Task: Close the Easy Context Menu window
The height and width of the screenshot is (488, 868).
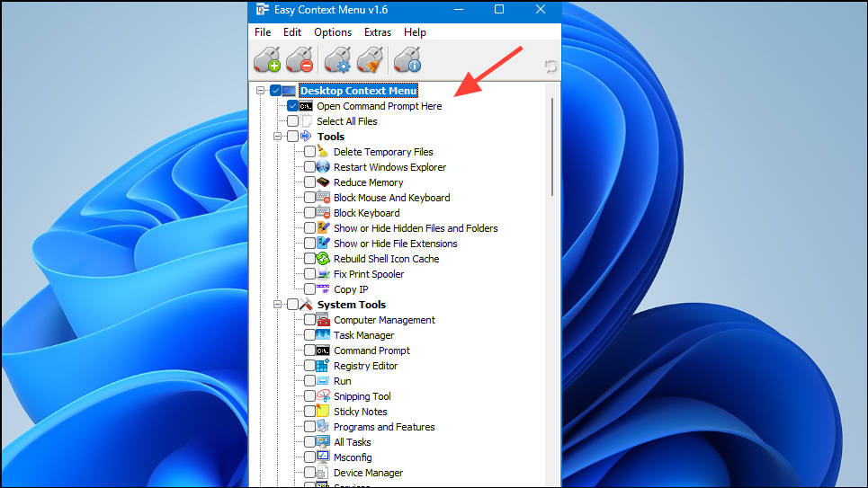Action: pos(541,9)
